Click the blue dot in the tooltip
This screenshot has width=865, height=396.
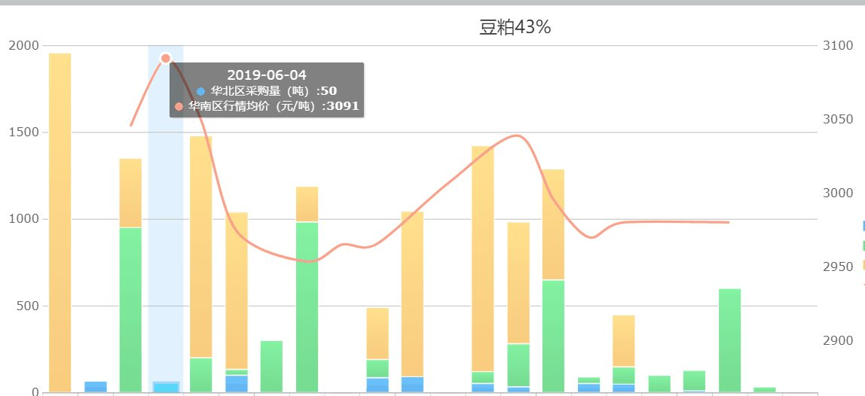pos(201,92)
